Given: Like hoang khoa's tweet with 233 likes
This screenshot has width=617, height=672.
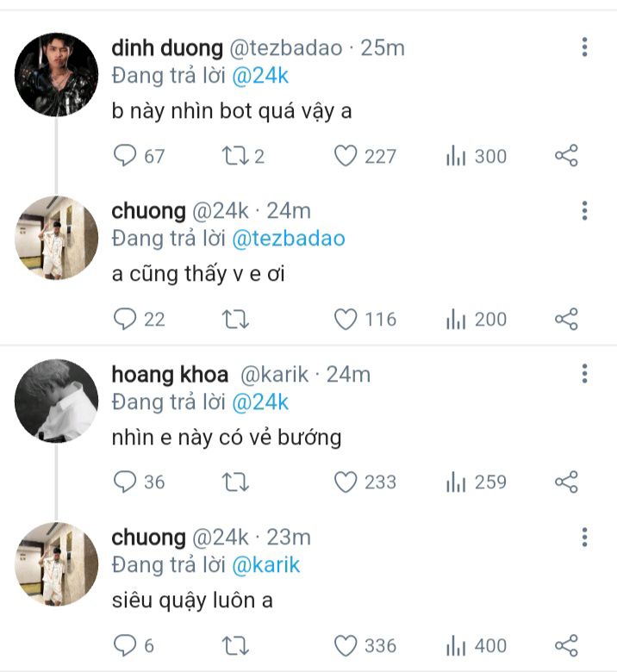Looking at the screenshot, I should tap(346, 482).
